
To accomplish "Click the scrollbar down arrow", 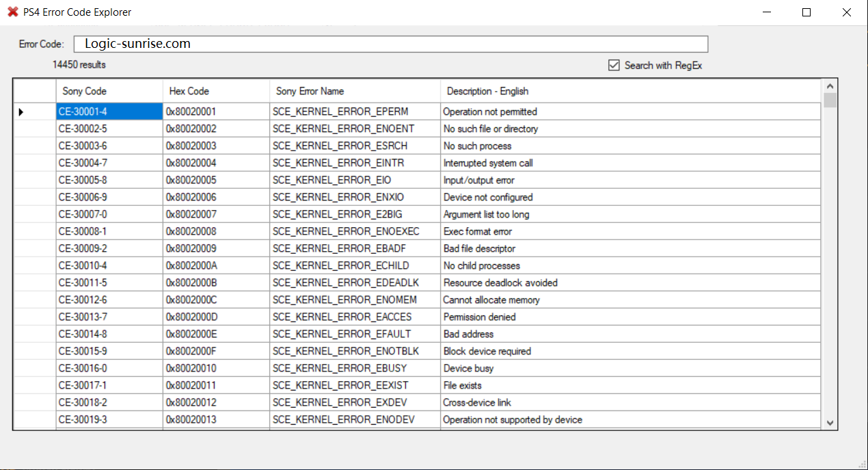I will coord(830,423).
